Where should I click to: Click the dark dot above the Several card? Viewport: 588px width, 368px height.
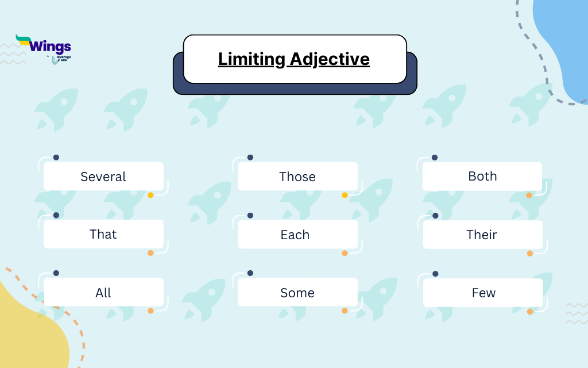tap(56, 158)
